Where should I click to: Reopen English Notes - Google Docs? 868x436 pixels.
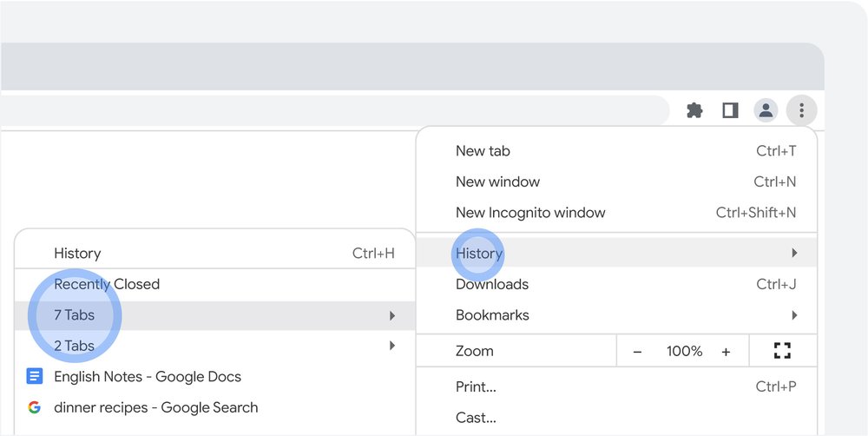[x=214, y=377]
